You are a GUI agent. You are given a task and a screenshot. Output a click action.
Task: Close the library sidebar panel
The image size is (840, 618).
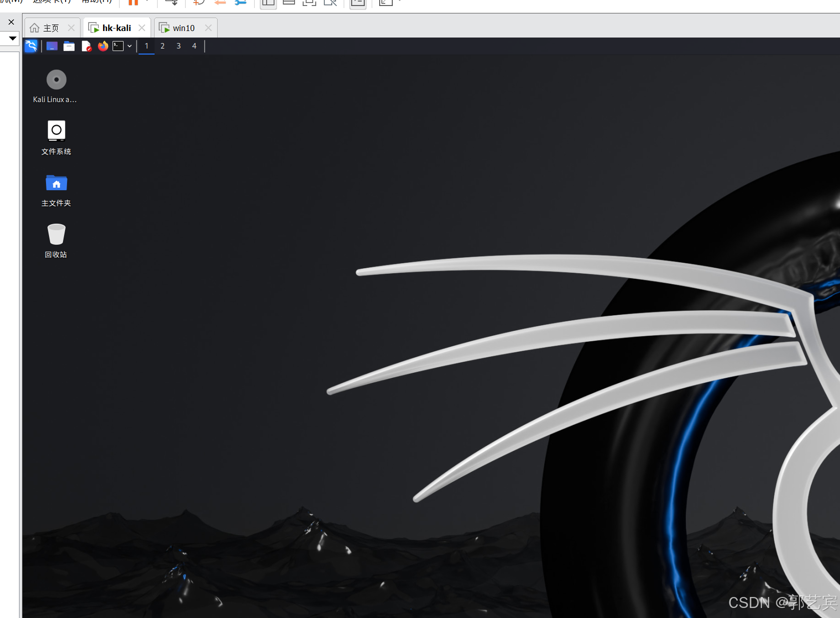click(x=12, y=22)
